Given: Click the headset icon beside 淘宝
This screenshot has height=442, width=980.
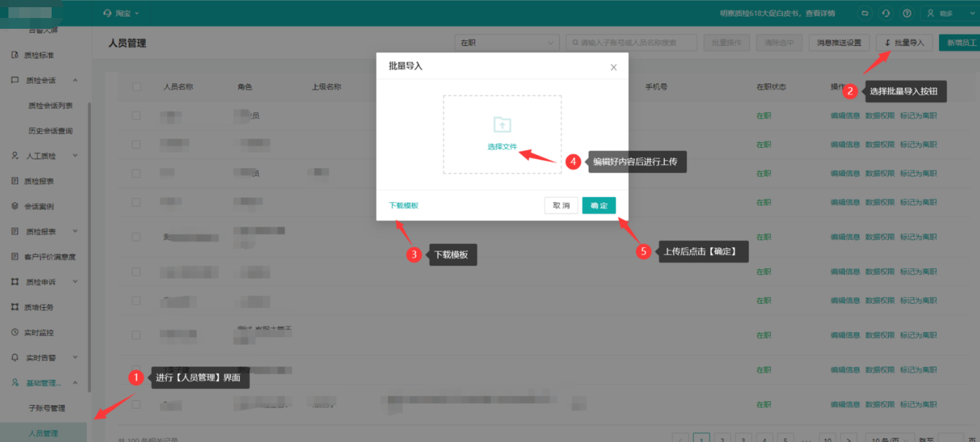Looking at the screenshot, I should (107, 13).
